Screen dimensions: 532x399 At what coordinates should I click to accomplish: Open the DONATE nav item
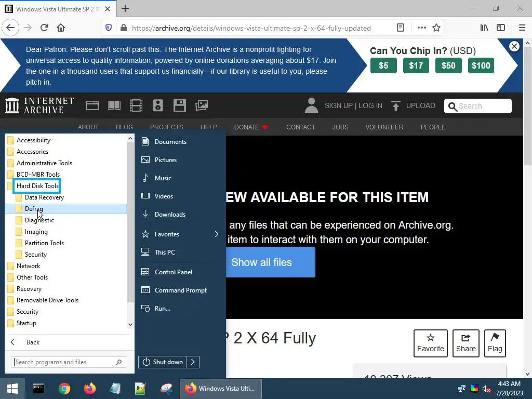point(251,127)
